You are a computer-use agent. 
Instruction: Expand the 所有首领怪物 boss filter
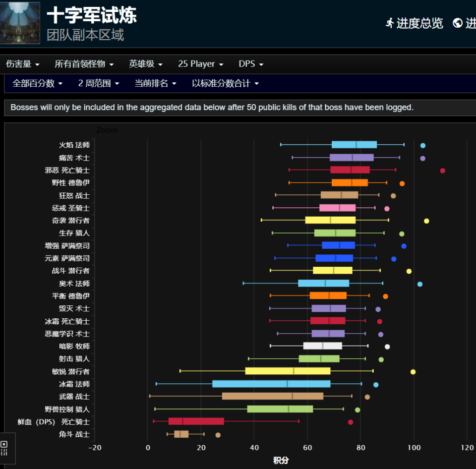[x=84, y=64]
